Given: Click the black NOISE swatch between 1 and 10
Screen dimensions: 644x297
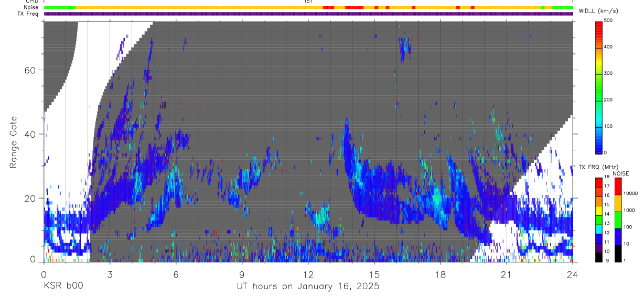Looking at the screenshot, I should (x=618, y=253).
